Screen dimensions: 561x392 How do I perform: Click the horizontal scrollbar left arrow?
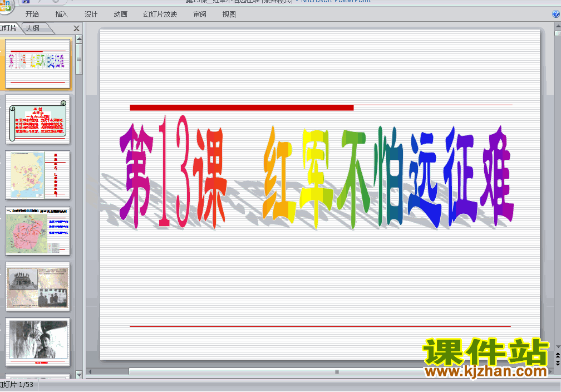coord(90,371)
